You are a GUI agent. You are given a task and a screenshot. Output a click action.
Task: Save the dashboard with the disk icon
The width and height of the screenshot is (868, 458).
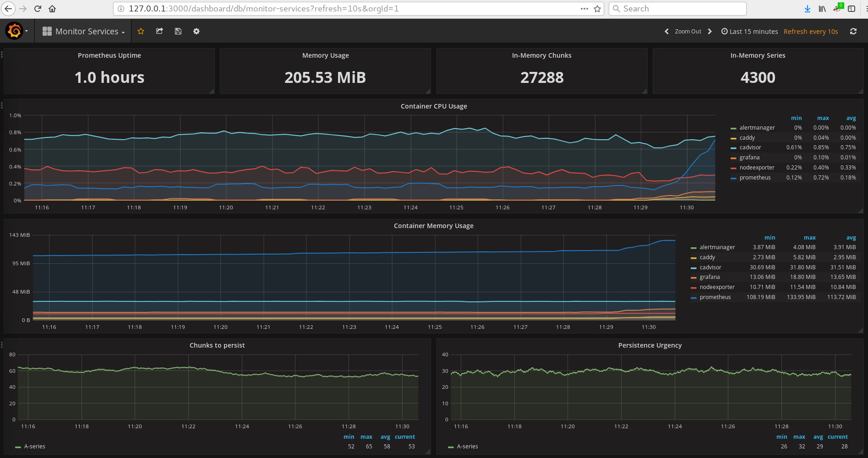point(178,31)
